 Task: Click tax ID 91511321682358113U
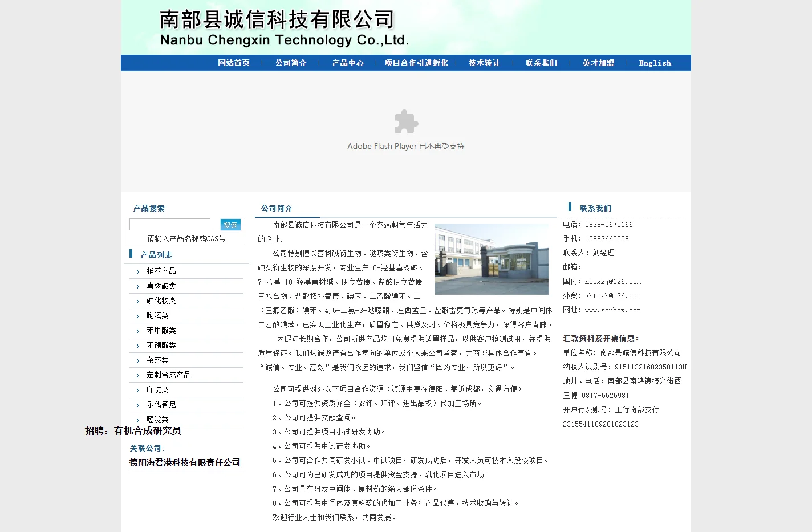click(651, 367)
